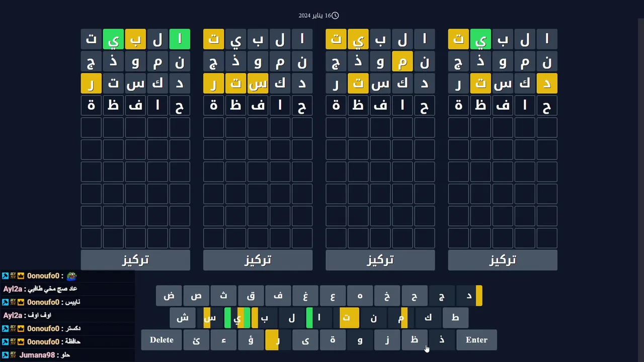The height and width of the screenshot is (362, 644).
Task: Click the ش keyboard key
Action: [x=183, y=318]
